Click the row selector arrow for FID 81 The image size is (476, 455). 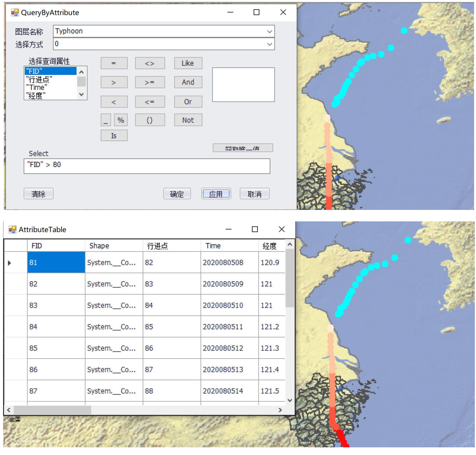(16, 263)
